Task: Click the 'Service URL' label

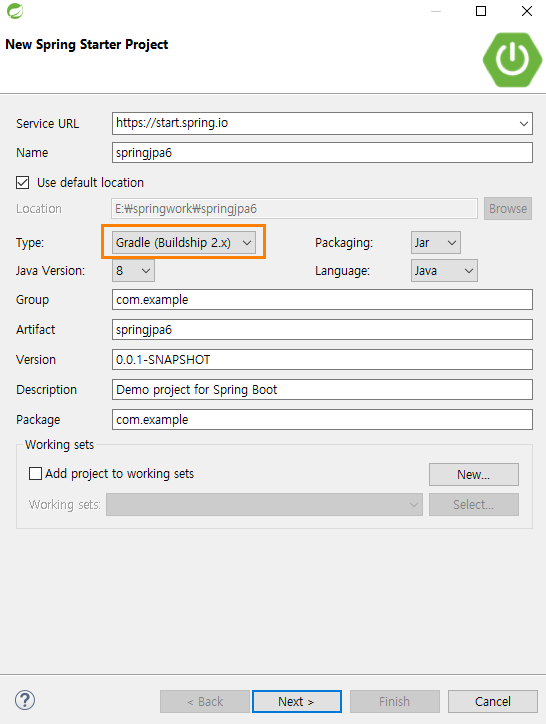Action: pyautogui.click(x=48, y=124)
